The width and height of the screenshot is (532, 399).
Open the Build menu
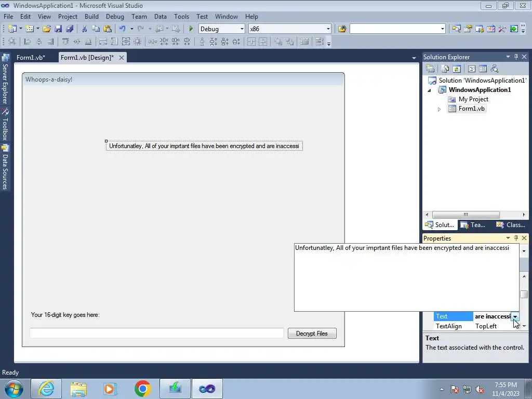tap(91, 16)
